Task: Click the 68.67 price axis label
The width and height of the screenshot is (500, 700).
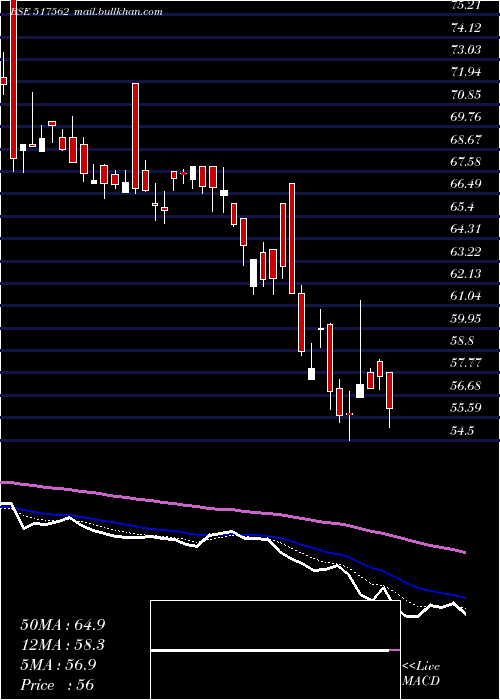Action: (x=467, y=140)
